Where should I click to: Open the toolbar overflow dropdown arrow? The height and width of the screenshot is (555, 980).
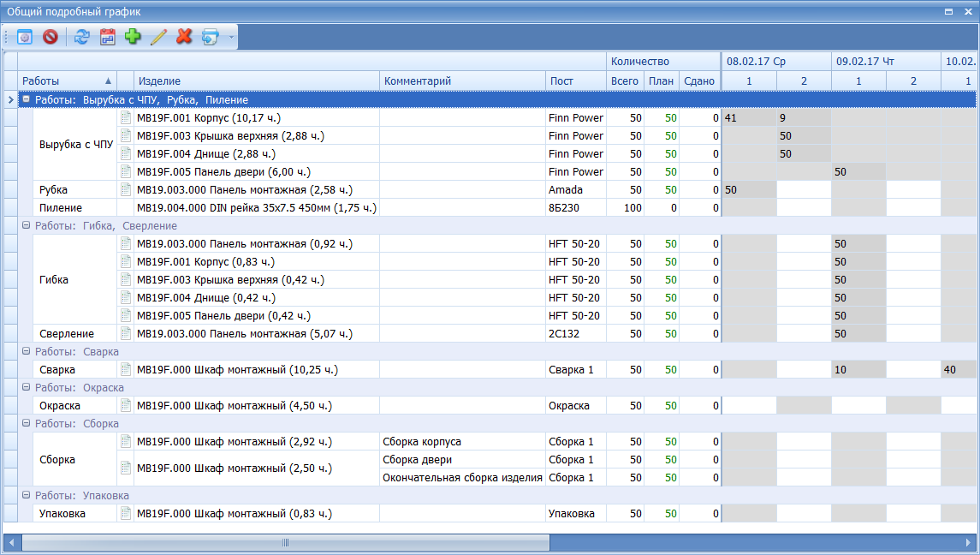[231, 38]
